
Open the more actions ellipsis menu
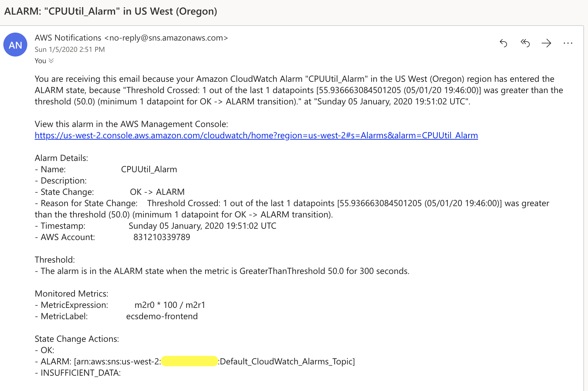point(568,43)
